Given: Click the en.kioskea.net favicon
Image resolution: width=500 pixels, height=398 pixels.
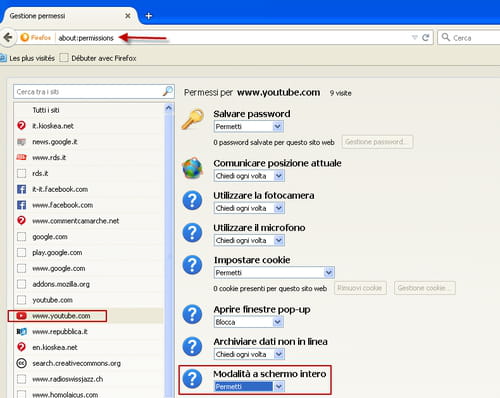Looking at the screenshot, I should pos(21,347).
